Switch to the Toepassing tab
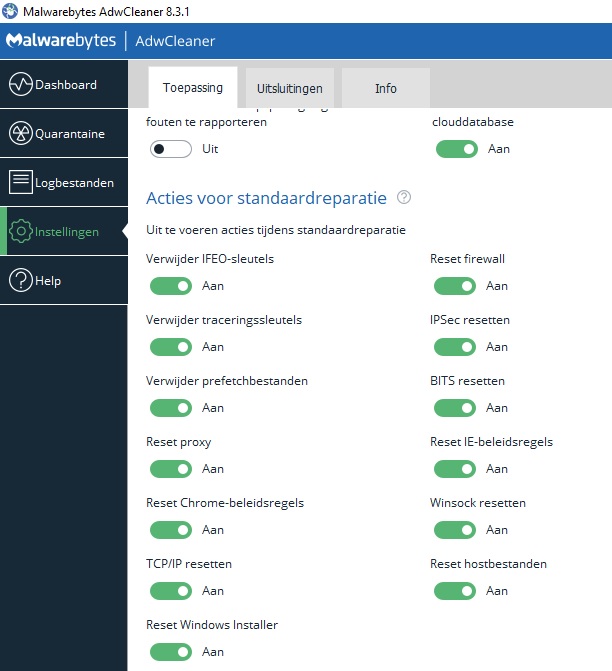This screenshot has width=612, height=671. point(193,87)
